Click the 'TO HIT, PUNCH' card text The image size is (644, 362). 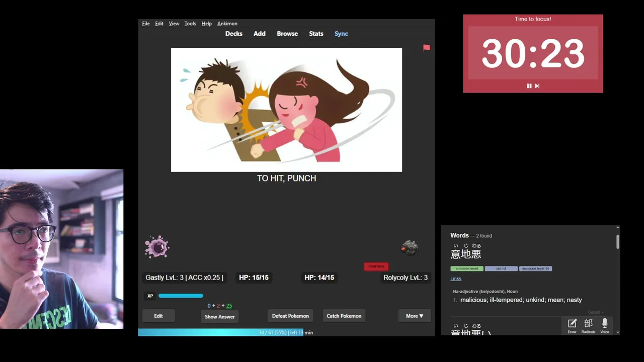287,178
